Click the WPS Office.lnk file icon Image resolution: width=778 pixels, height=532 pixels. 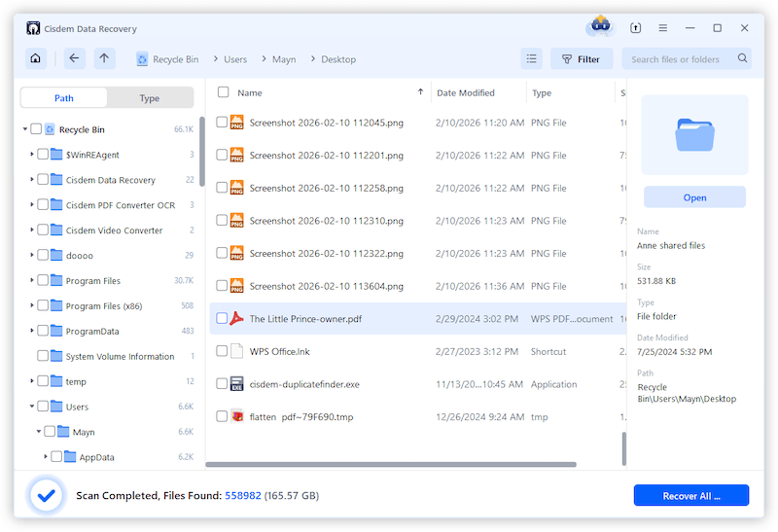coord(237,351)
